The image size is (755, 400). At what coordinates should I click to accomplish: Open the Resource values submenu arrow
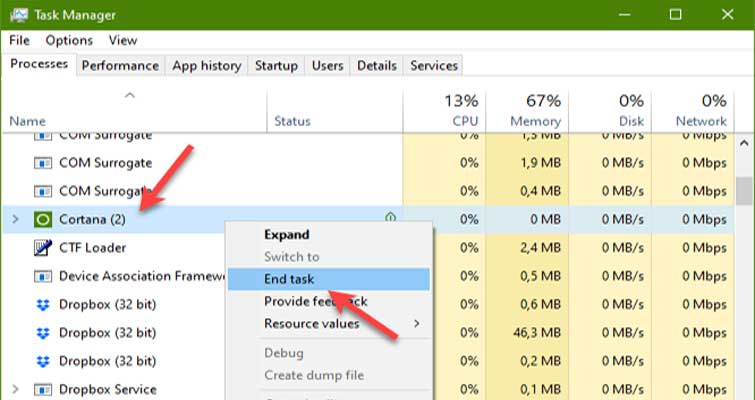(x=417, y=323)
